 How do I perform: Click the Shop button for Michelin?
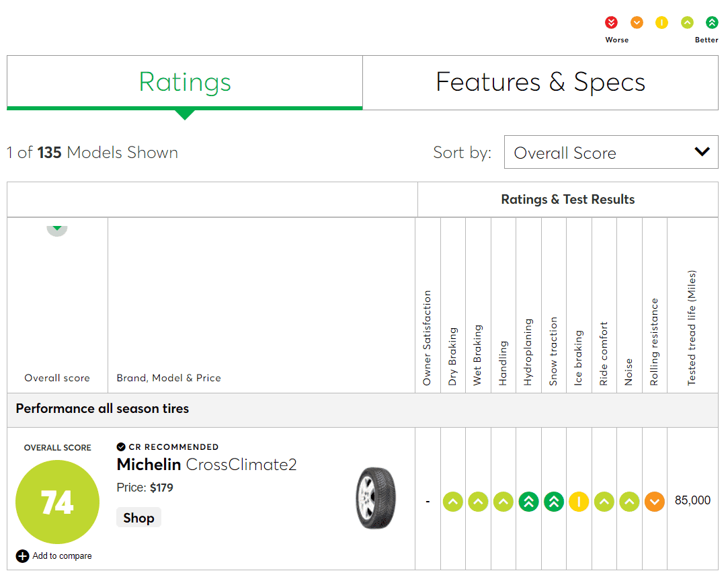pos(138,518)
